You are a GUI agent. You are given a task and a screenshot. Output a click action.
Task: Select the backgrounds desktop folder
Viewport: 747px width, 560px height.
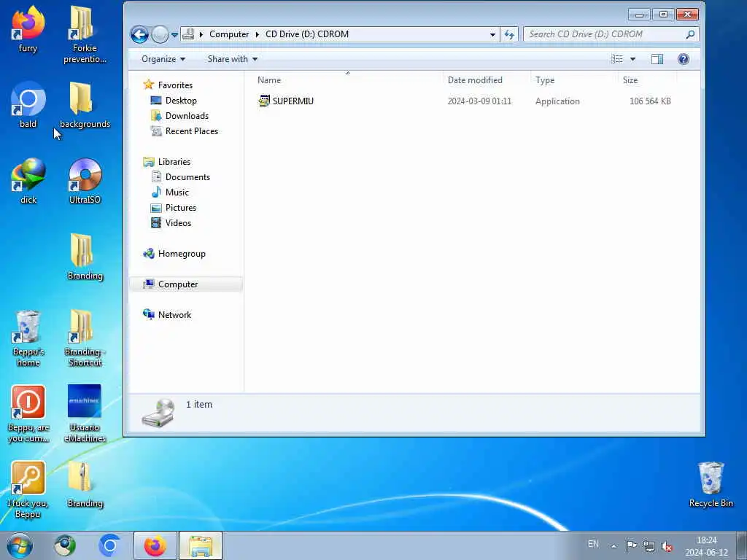click(85, 105)
